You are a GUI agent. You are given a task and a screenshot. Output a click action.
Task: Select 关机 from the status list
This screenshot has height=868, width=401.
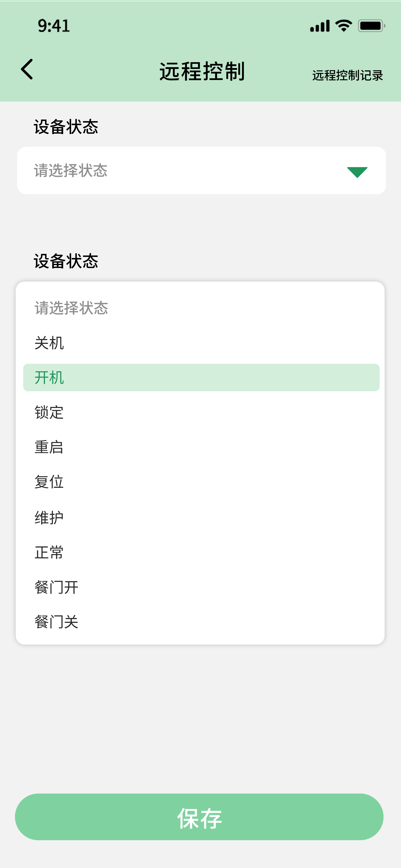[49, 343]
